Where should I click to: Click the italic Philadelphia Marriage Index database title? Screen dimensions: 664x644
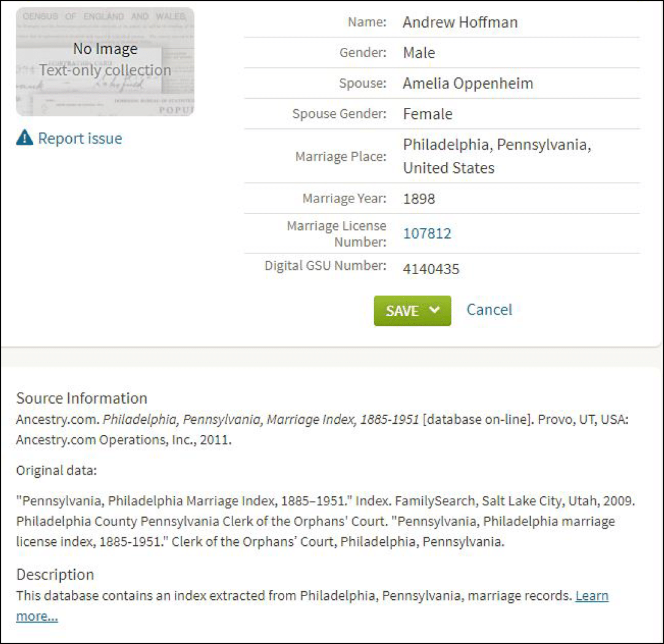tap(261, 420)
